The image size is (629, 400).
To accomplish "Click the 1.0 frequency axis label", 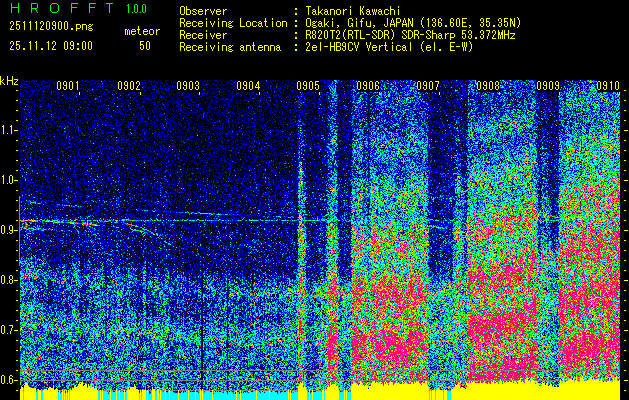I will [x=9, y=180].
